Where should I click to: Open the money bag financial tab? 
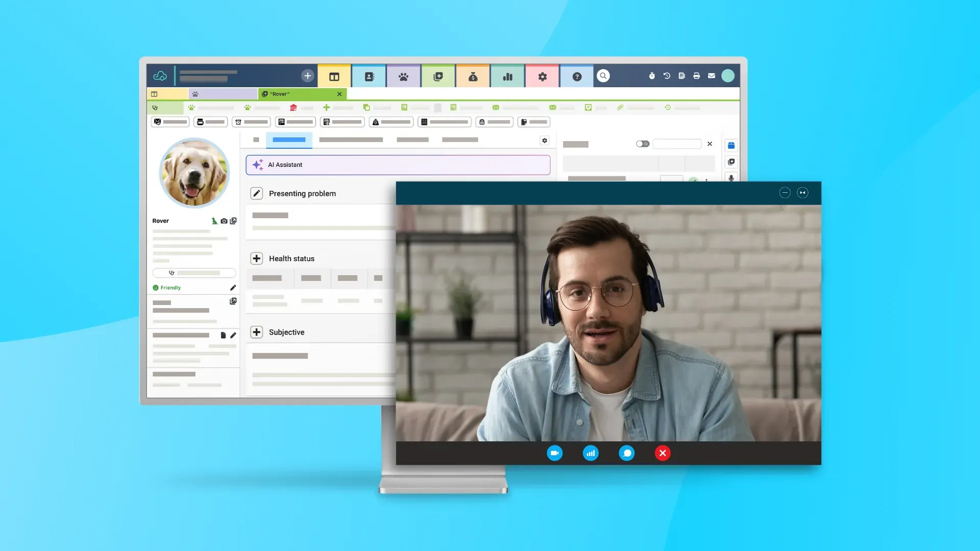(473, 77)
